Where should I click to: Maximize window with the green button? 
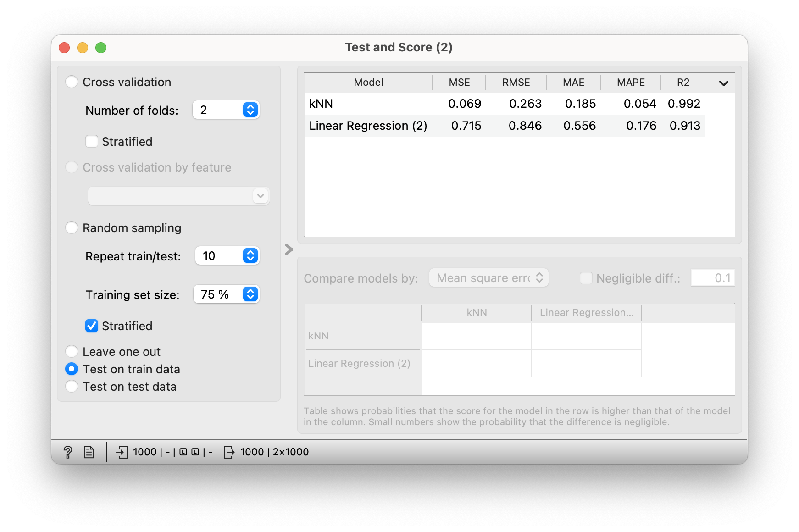[101, 48]
